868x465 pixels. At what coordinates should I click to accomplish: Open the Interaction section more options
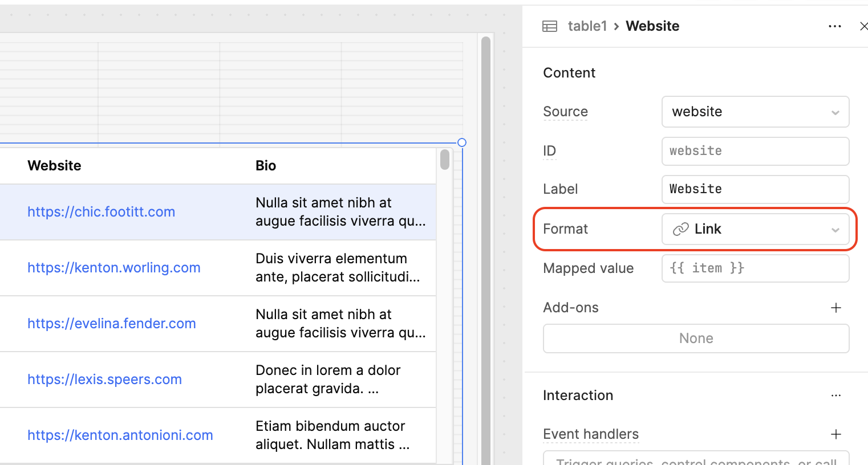[835, 395]
